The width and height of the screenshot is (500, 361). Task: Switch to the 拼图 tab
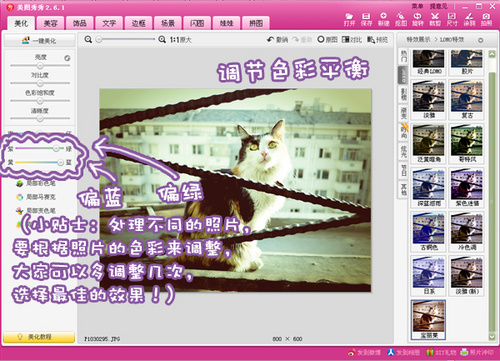pos(256,23)
